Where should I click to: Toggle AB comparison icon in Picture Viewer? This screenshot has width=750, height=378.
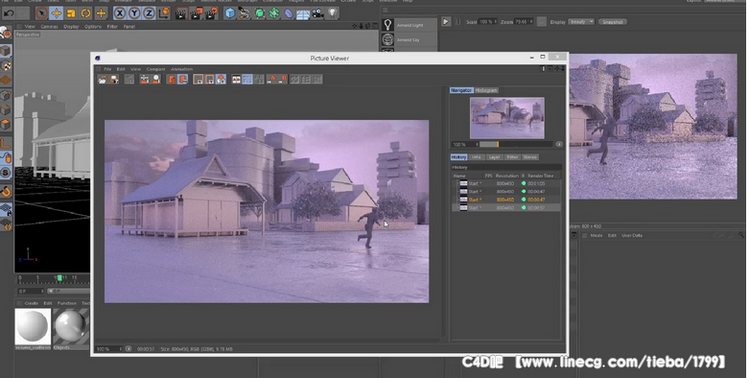[236, 79]
